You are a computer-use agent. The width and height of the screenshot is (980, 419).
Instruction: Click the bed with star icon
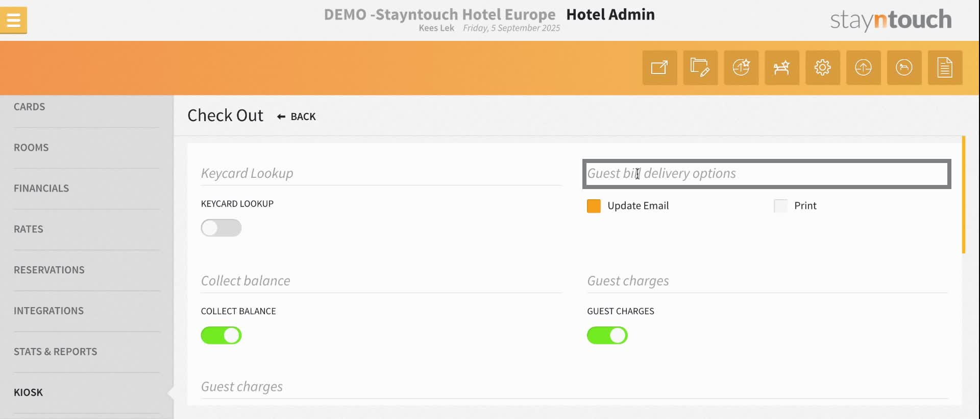781,67
